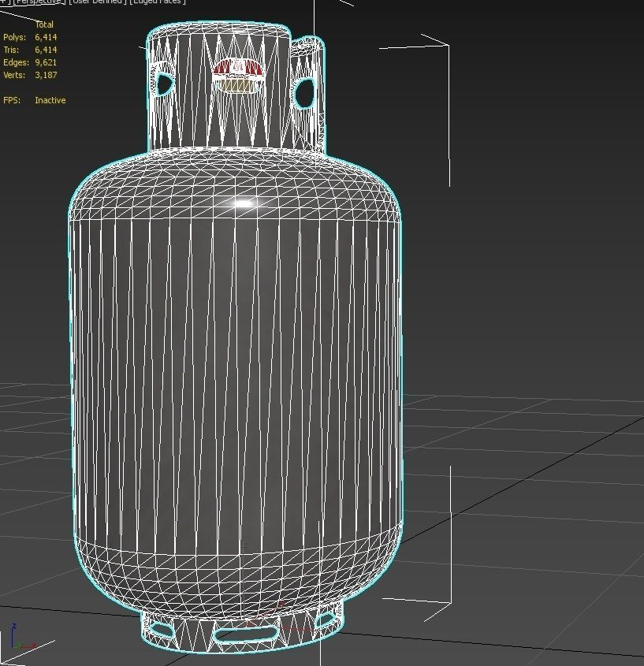Click the Edges count 9,621

46,62
